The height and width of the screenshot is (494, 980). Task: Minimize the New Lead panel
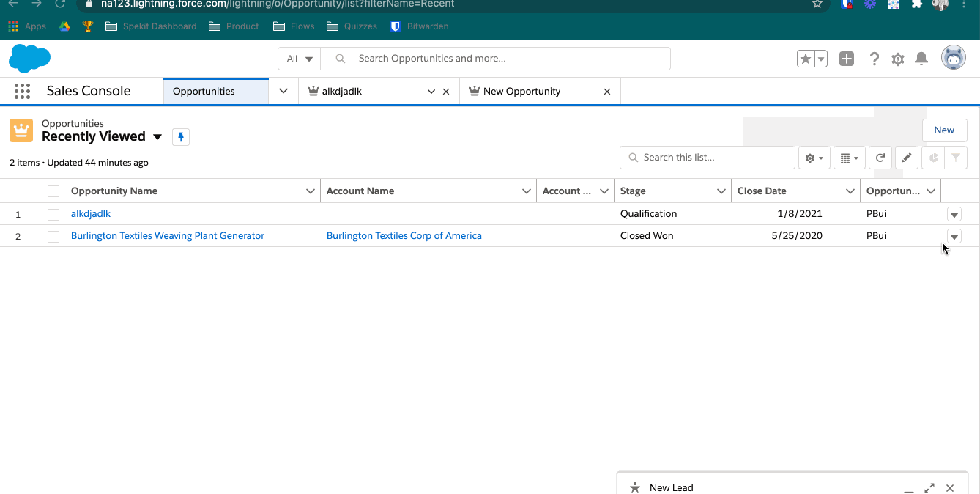pos(909,488)
